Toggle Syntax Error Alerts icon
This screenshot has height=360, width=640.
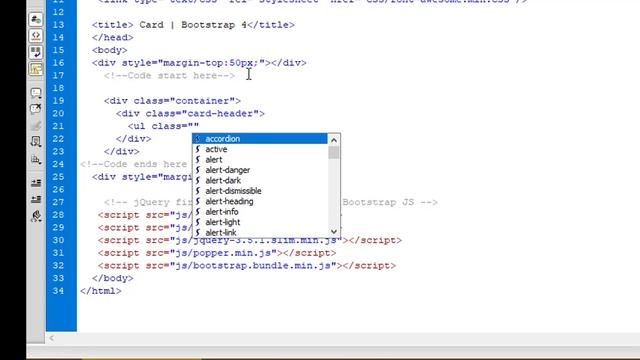36,69
